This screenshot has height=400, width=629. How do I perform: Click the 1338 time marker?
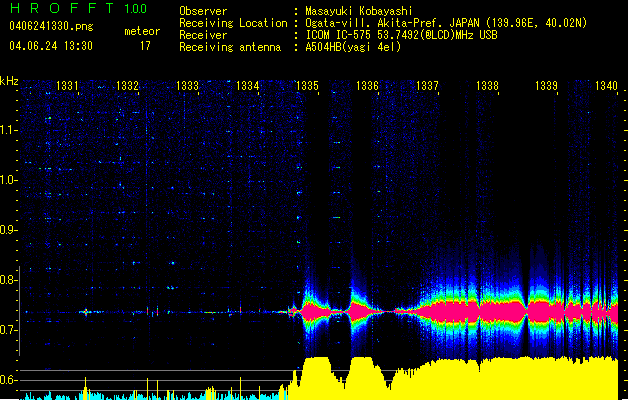(487, 86)
